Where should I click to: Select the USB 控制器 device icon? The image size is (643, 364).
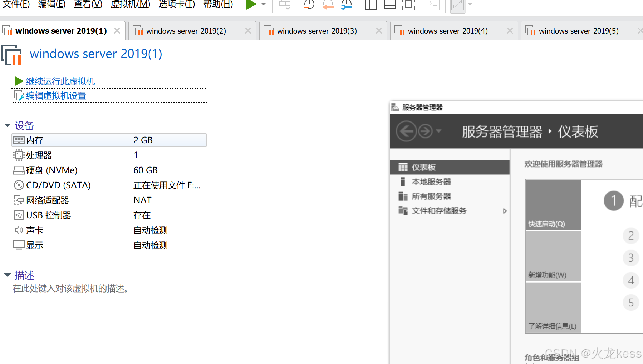[19, 215]
